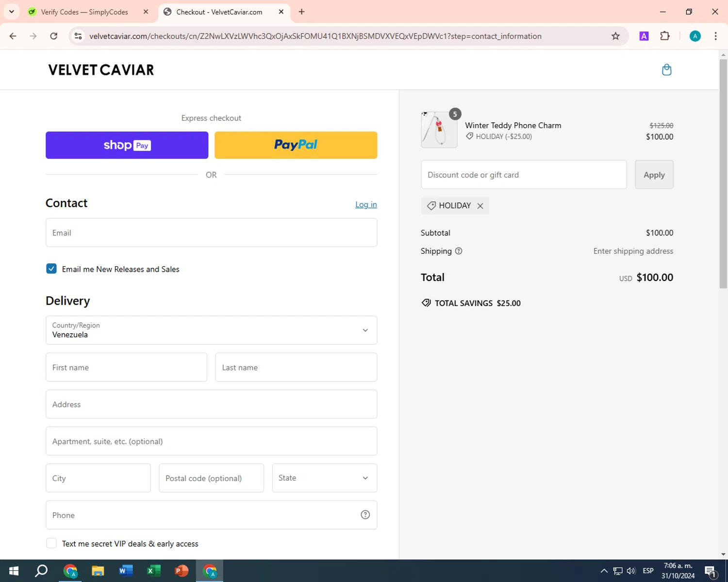Launch Excel from the taskbar
This screenshot has height=582, width=728.
(x=154, y=571)
